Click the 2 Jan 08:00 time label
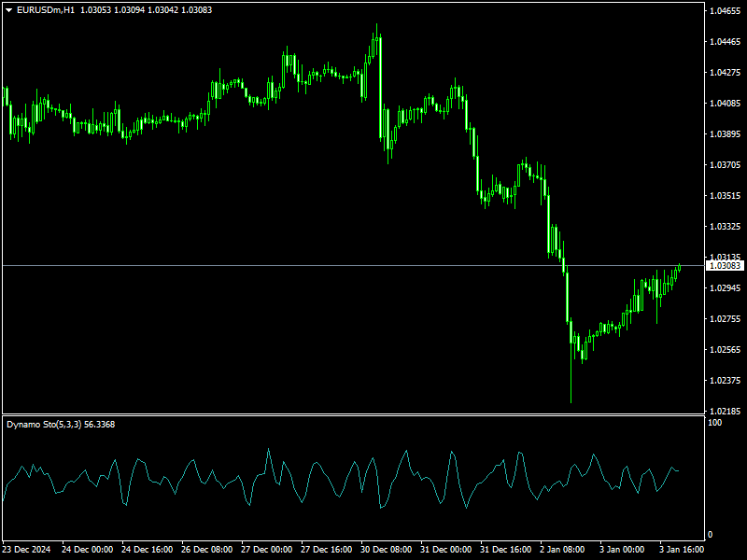The height and width of the screenshot is (560, 747). coord(563,550)
